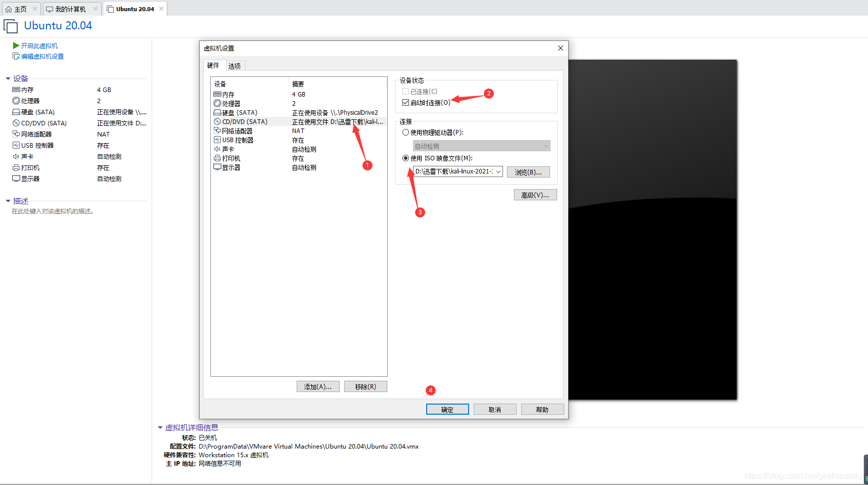Click the config file path .vmx text
The image size is (868, 485).
click(308, 446)
